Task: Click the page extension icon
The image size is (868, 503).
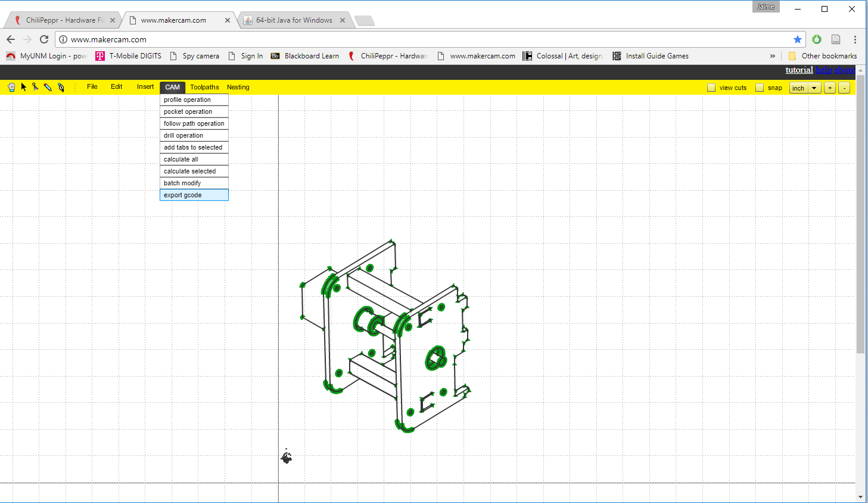Action: pyautogui.click(x=836, y=39)
